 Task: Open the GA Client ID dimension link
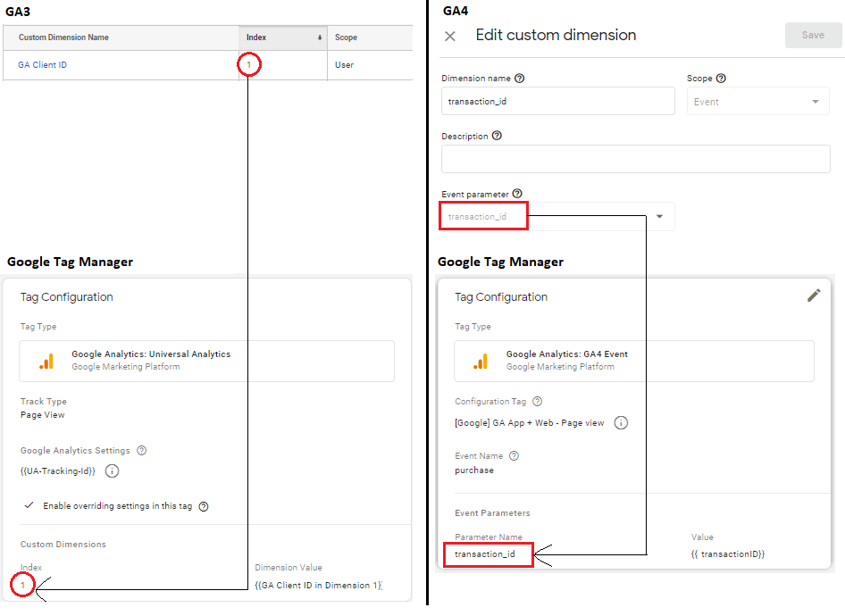[x=42, y=65]
